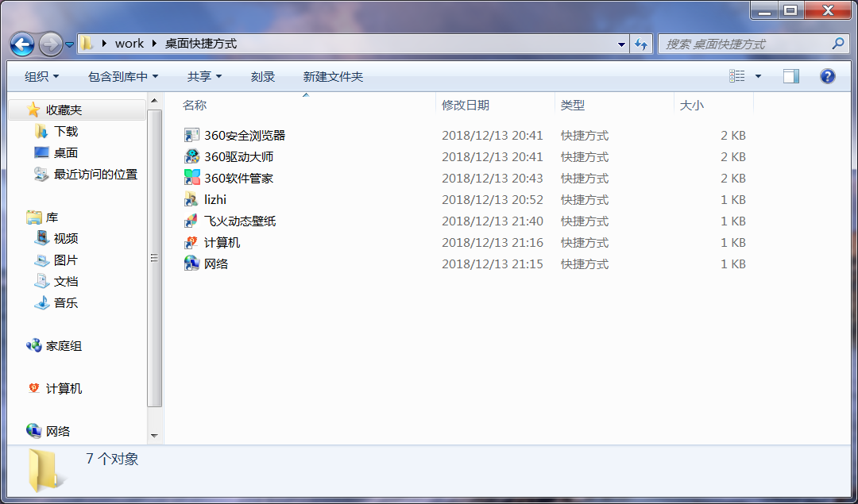Select the work breadcrumb in address bar

[x=129, y=44]
